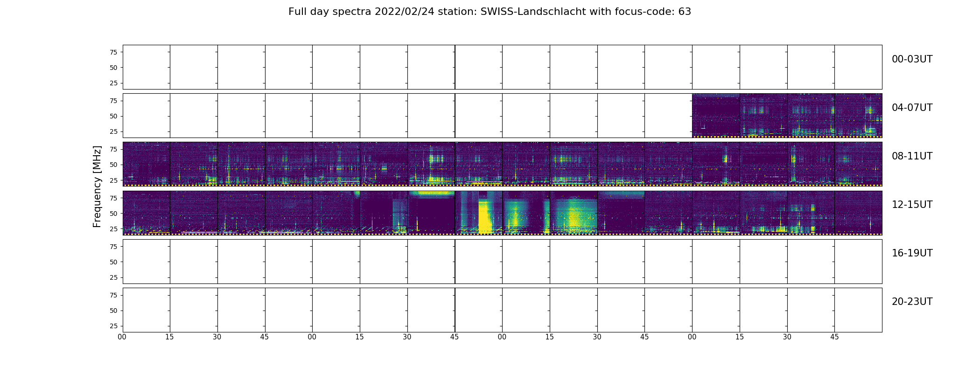
Task: Click the first spectrum panel of the 08-11UT row
Action: [147, 164]
